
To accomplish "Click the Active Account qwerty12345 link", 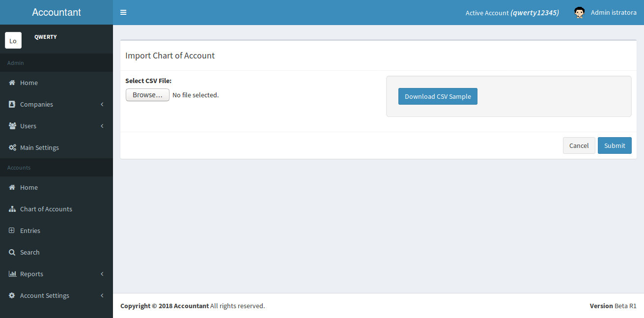I will pyautogui.click(x=512, y=13).
